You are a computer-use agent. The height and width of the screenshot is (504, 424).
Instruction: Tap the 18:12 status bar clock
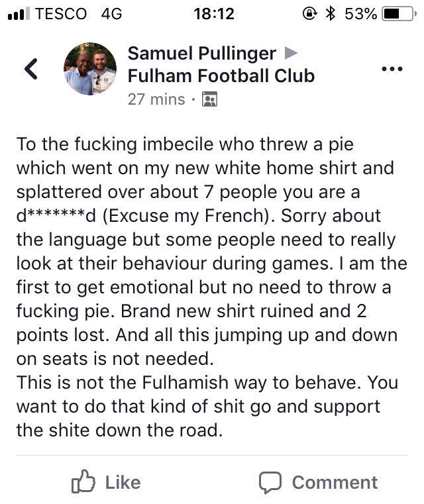pyautogui.click(x=214, y=14)
